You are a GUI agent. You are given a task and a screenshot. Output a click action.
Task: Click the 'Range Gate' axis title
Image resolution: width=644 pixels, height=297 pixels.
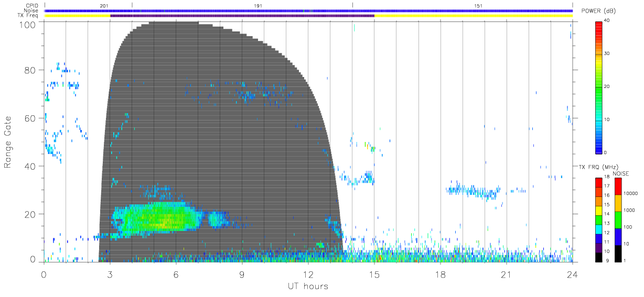tap(8, 142)
